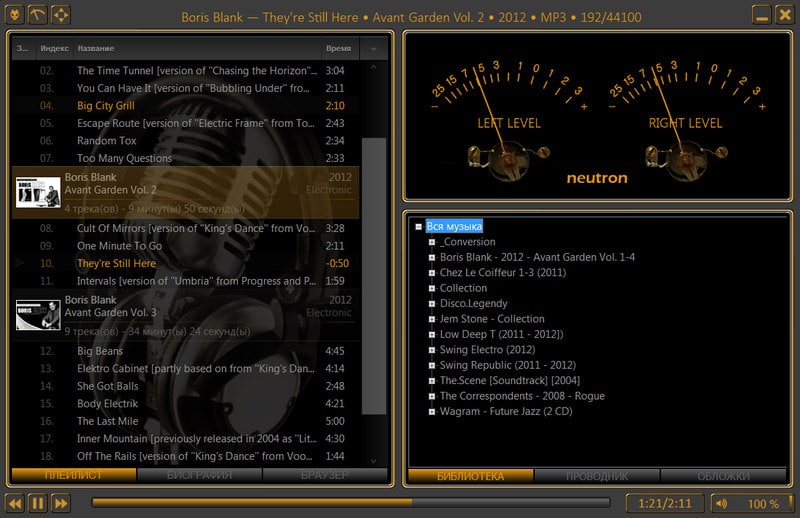Minimize the player window
The height and width of the screenshot is (518, 800).
click(x=762, y=15)
